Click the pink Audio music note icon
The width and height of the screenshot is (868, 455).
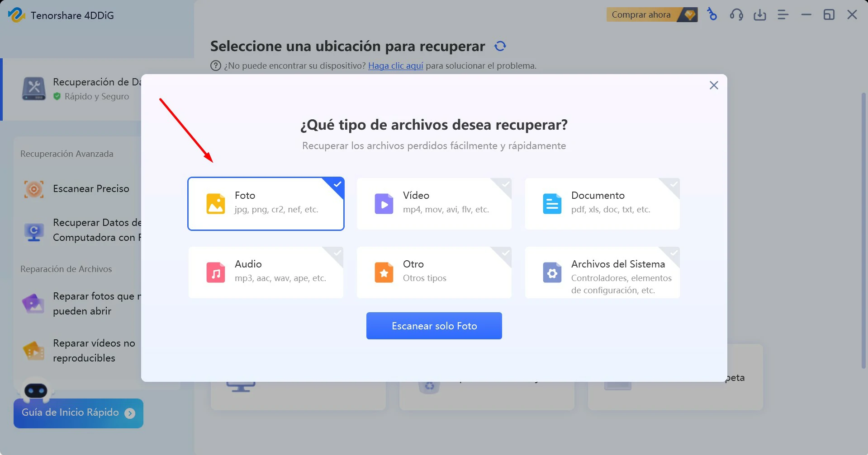point(216,272)
